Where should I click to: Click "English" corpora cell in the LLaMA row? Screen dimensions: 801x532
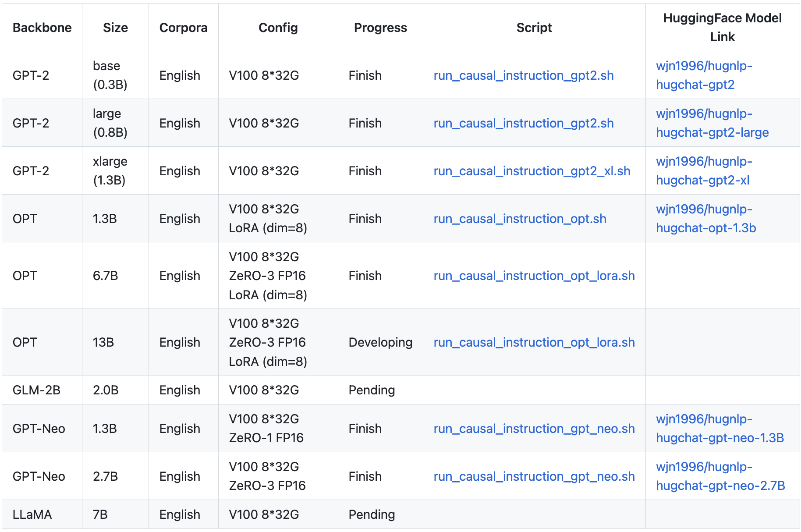[x=183, y=514]
